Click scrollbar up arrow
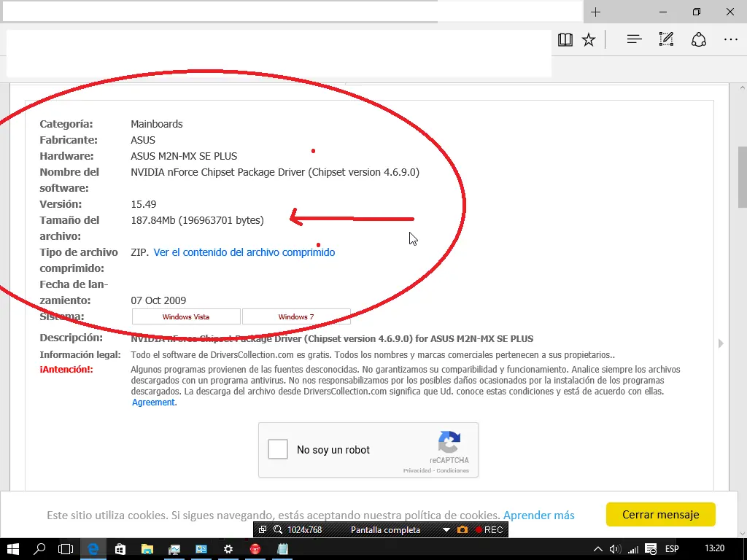The height and width of the screenshot is (560, 747). [742, 88]
